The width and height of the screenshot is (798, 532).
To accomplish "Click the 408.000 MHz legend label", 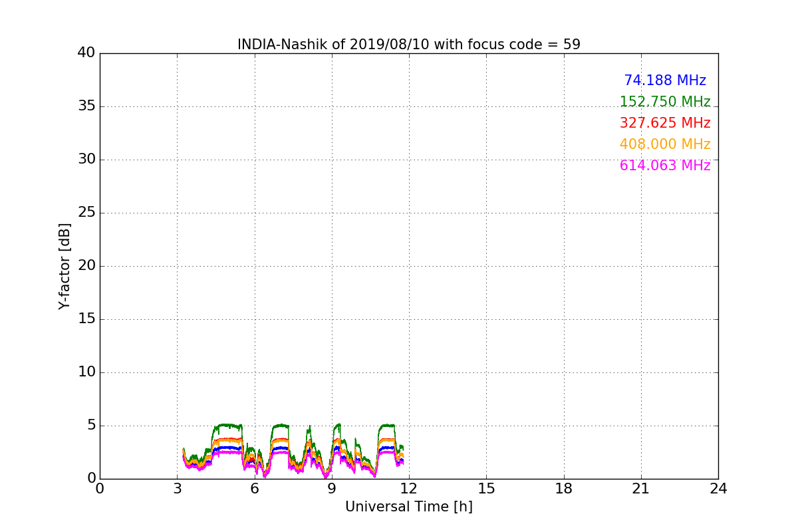I will tap(665, 144).
